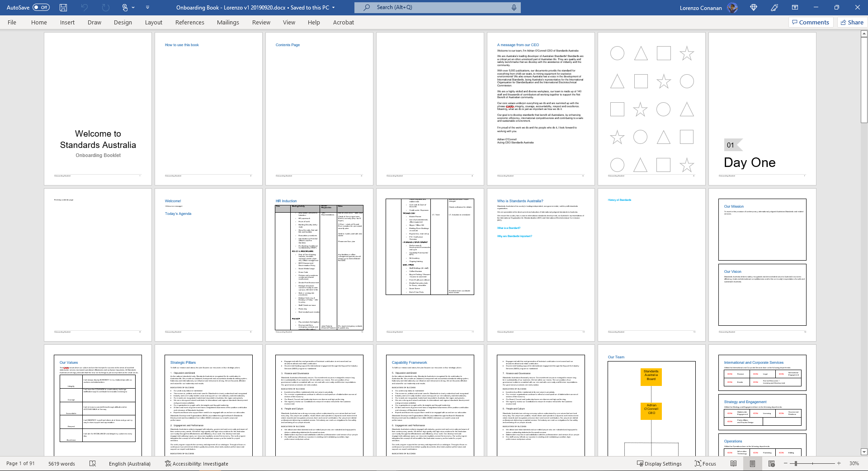The height and width of the screenshot is (471, 868).
Task: Select Print Layout view icon
Action: tap(752, 463)
